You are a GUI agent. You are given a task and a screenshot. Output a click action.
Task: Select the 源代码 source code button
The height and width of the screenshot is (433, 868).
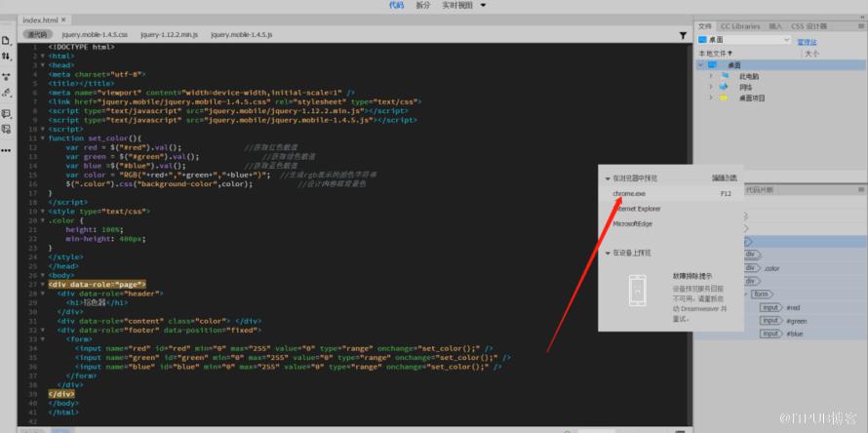coord(37,34)
